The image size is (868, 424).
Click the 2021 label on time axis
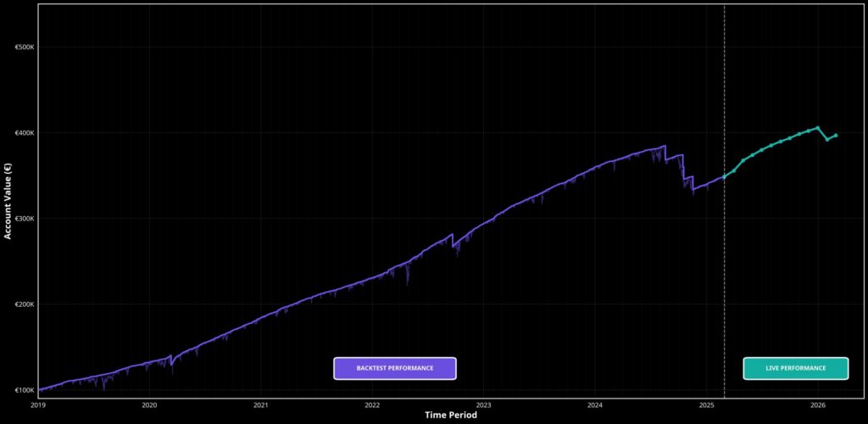(x=261, y=405)
